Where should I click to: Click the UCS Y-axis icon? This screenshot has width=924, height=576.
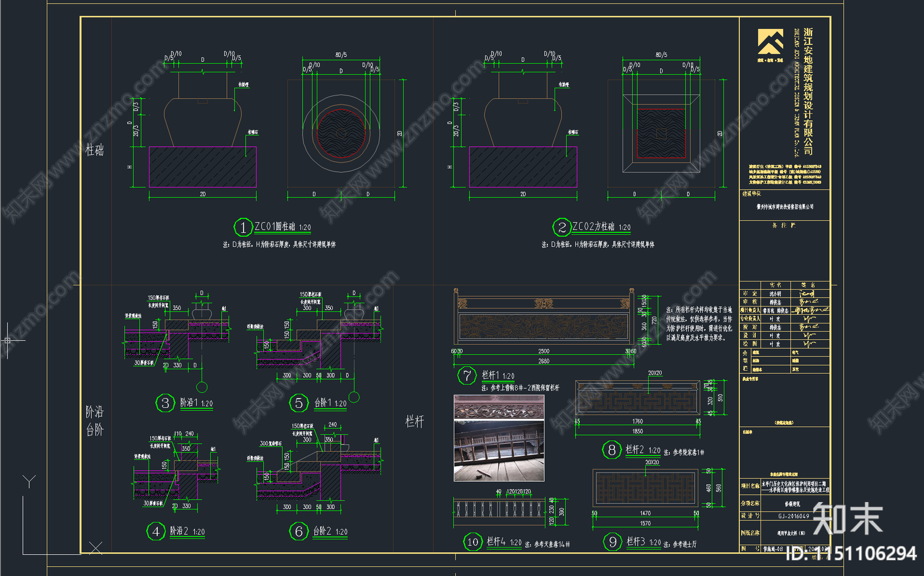(x=29, y=481)
